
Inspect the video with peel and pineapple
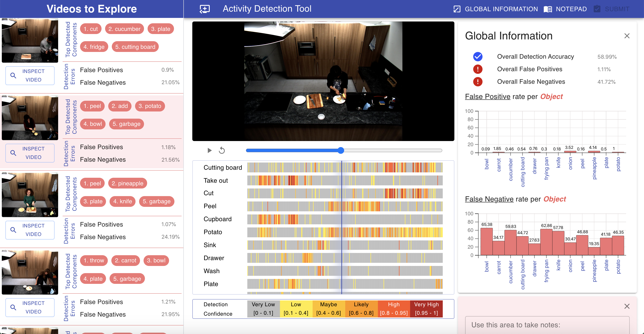click(30, 230)
